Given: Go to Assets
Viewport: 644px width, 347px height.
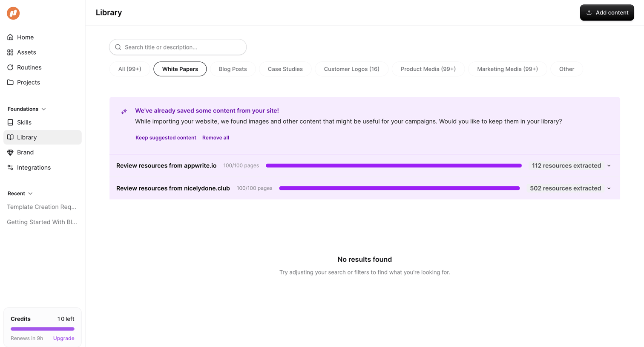Looking at the screenshot, I should pos(43,52).
